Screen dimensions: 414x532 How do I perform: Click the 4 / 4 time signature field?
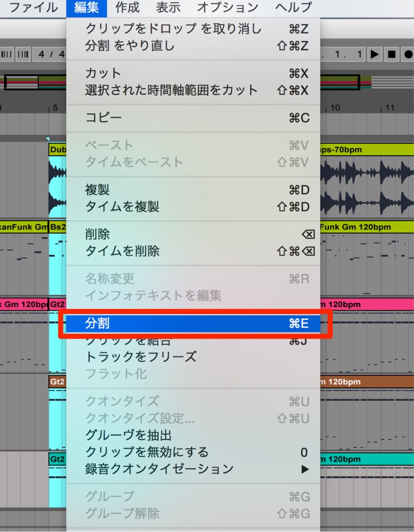pos(49,54)
